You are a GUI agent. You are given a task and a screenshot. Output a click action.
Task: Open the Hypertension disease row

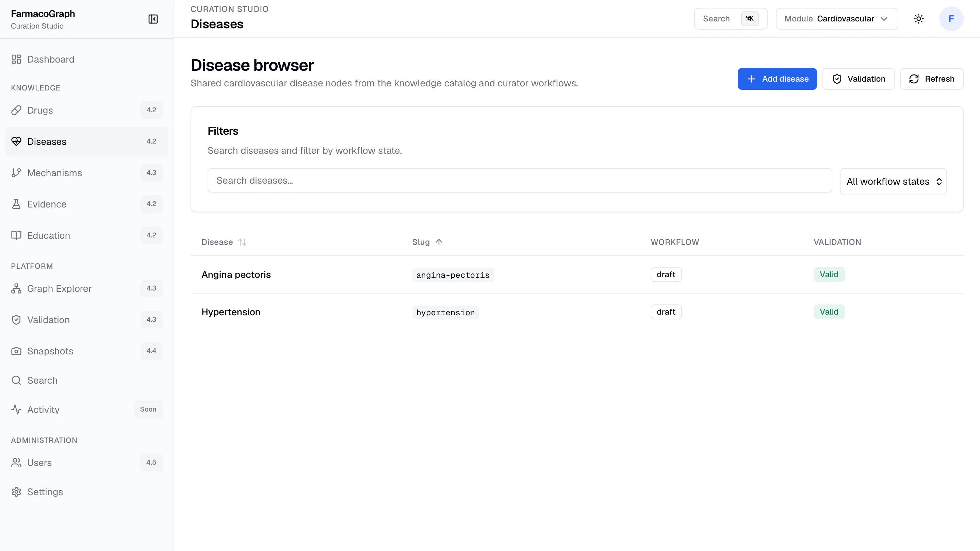point(577,312)
